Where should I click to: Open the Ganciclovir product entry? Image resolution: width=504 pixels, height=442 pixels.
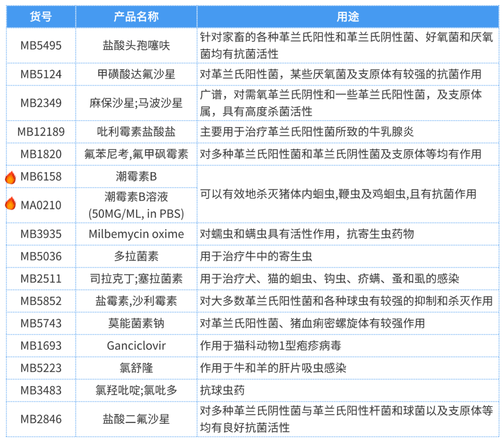tap(136, 346)
